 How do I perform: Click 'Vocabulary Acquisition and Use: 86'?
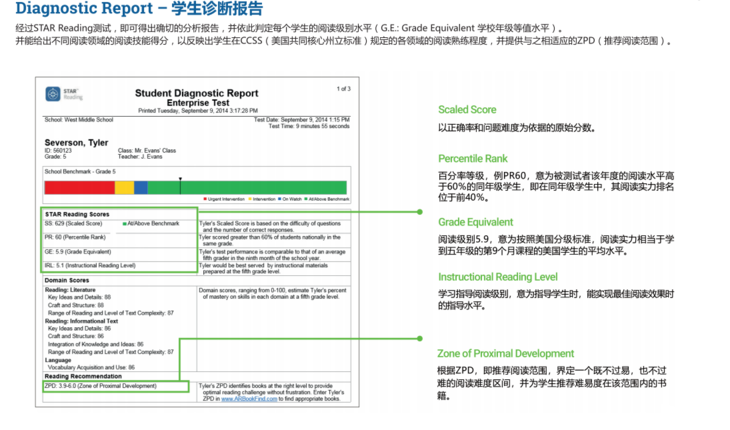click(x=91, y=368)
